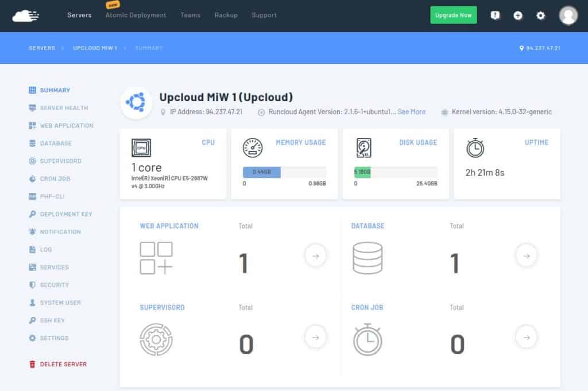Open the help question mark icon
Viewport: 588px width, 391px height.
pos(495,16)
